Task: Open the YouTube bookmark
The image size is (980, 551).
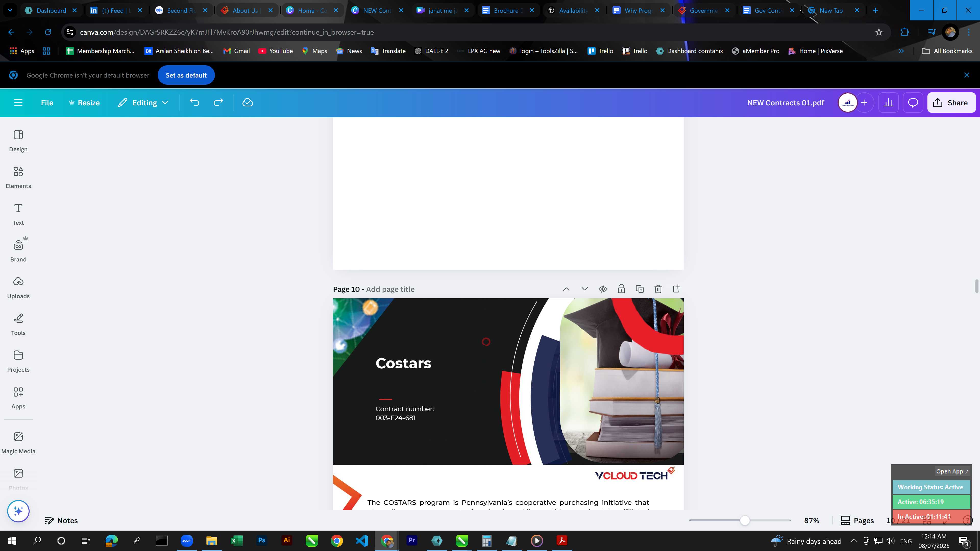Action: click(x=275, y=51)
